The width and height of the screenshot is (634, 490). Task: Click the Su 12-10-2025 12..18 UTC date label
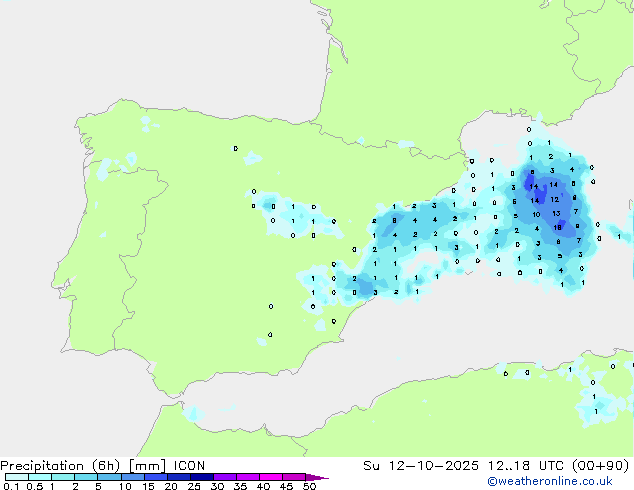pyautogui.click(x=495, y=466)
